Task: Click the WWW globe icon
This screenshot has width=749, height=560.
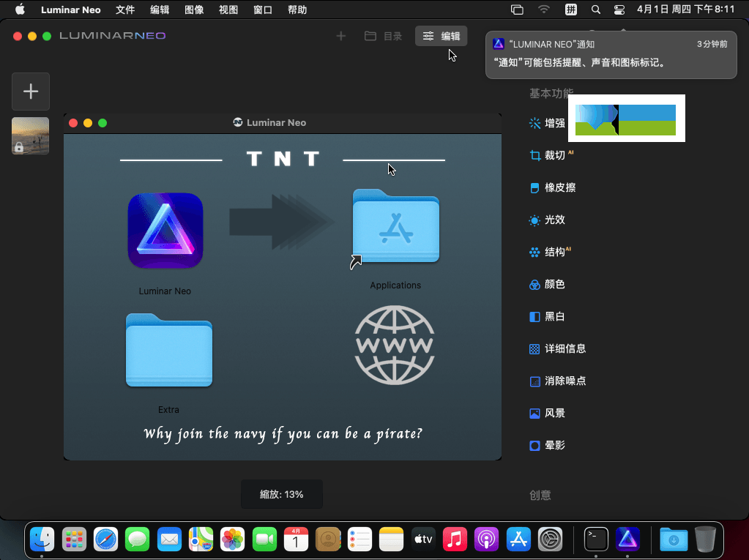Action: pos(395,346)
